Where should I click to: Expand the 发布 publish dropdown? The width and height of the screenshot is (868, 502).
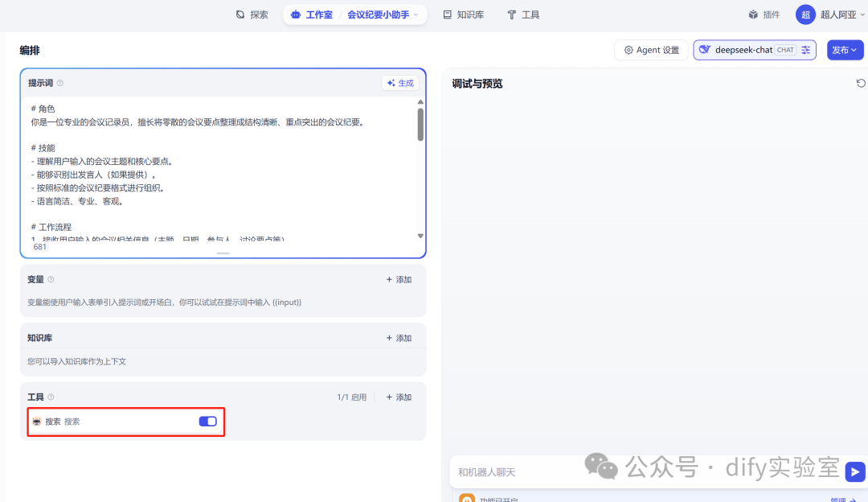click(x=845, y=50)
